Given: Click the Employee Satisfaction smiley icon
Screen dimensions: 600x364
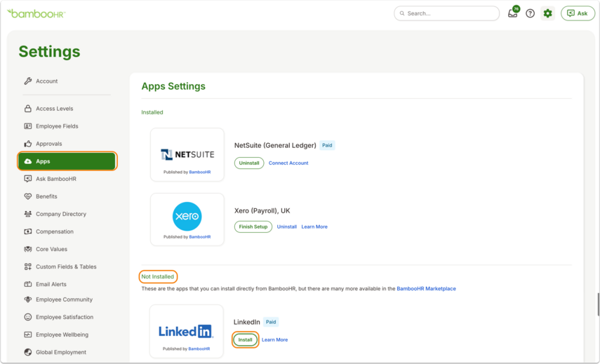Looking at the screenshot, I should click(28, 317).
